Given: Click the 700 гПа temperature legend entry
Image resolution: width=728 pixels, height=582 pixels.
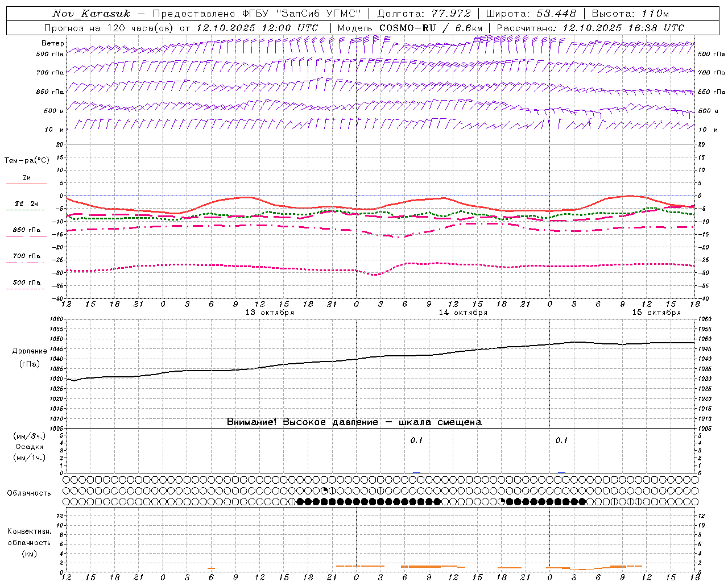Looking at the screenshot, I should pyautogui.click(x=26, y=256).
